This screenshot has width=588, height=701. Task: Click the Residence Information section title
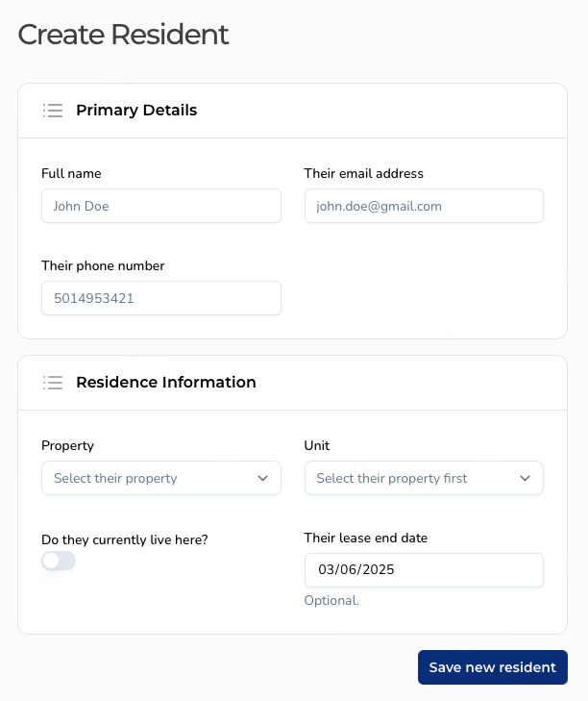pos(166,383)
